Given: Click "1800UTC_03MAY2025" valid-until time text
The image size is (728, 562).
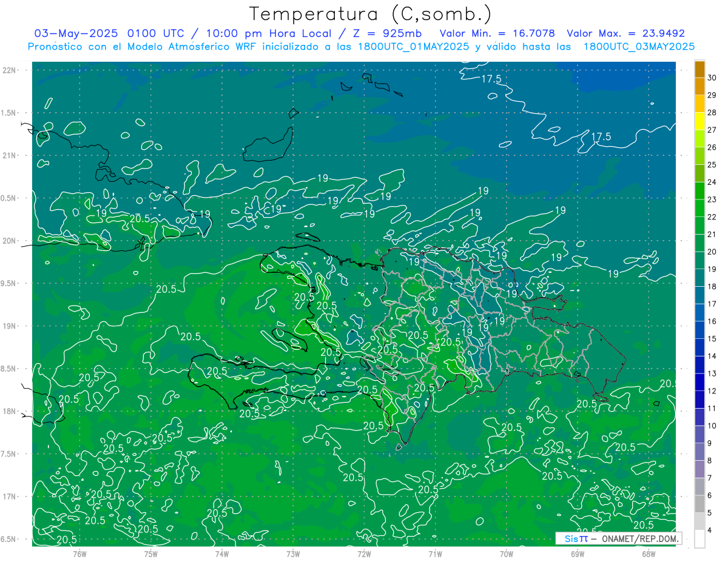Looking at the screenshot, I should tap(639, 47).
